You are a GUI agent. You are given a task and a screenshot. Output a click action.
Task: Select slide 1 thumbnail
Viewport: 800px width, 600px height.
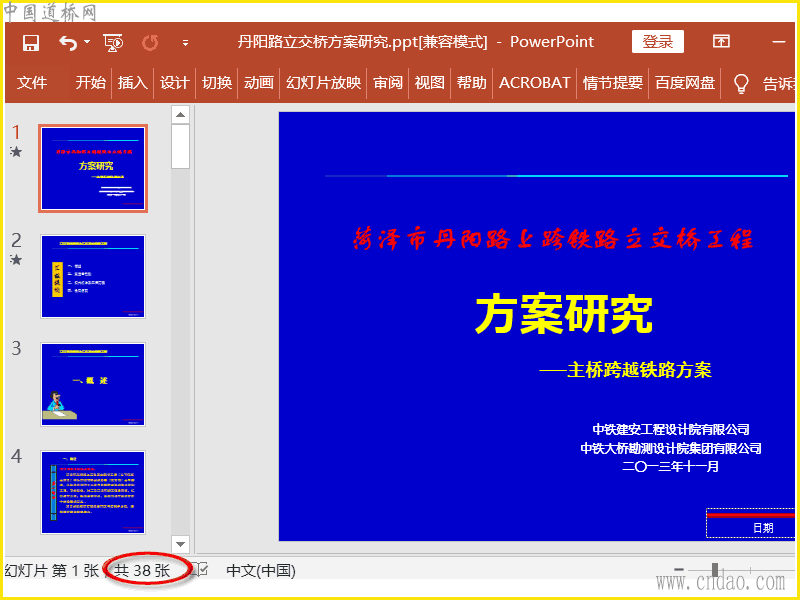[x=93, y=168]
